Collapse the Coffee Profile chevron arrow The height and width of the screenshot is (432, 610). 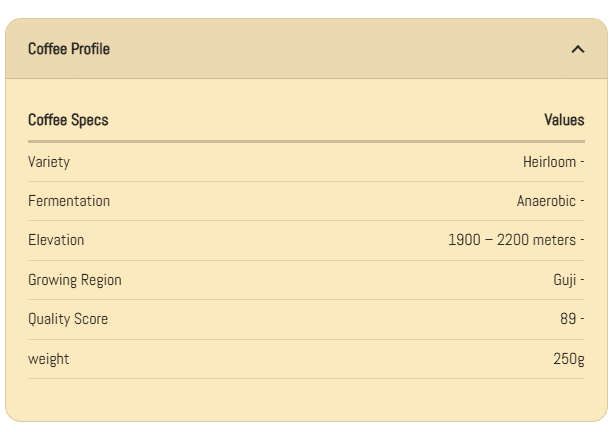(x=577, y=49)
